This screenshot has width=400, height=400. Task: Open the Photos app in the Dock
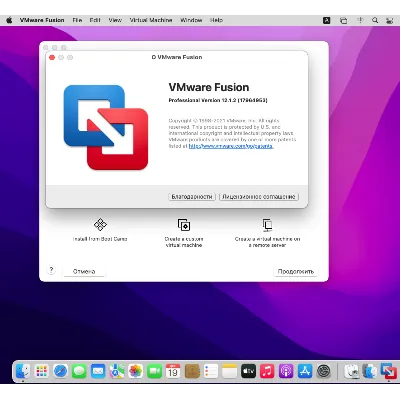tap(136, 371)
